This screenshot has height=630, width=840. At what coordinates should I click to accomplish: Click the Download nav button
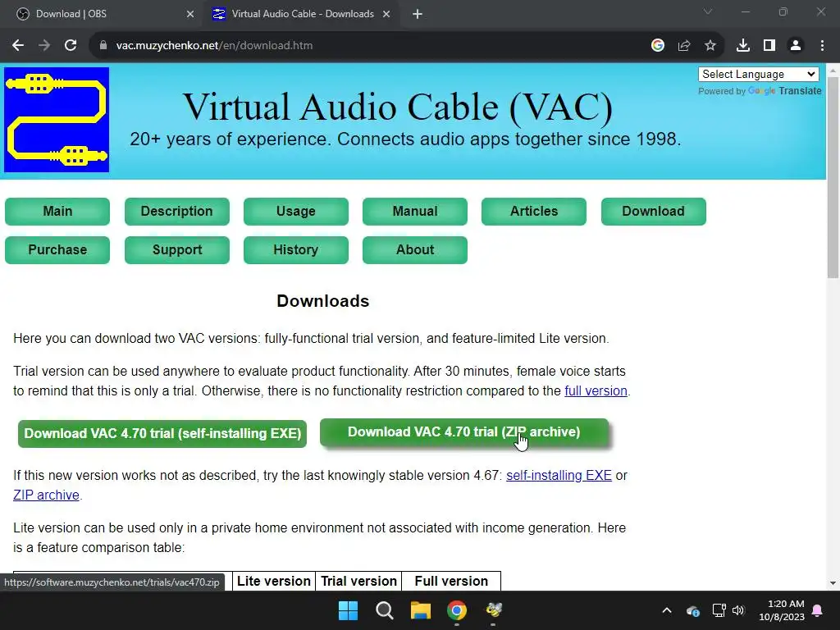point(653,211)
